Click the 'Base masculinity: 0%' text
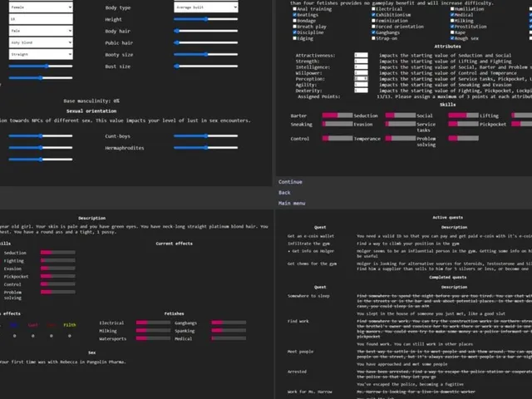The height and width of the screenshot is (399, 532). tap(91, 101)
